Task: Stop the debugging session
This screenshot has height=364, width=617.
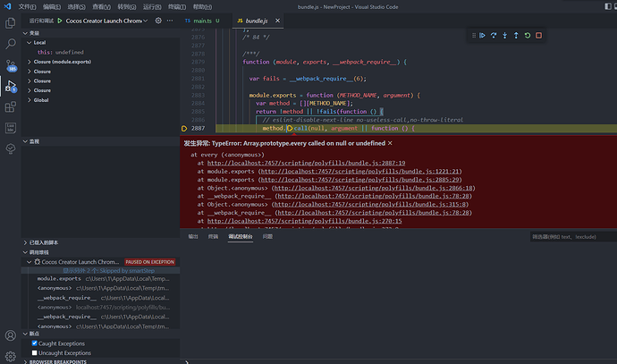Action: [x=539, y=36]
